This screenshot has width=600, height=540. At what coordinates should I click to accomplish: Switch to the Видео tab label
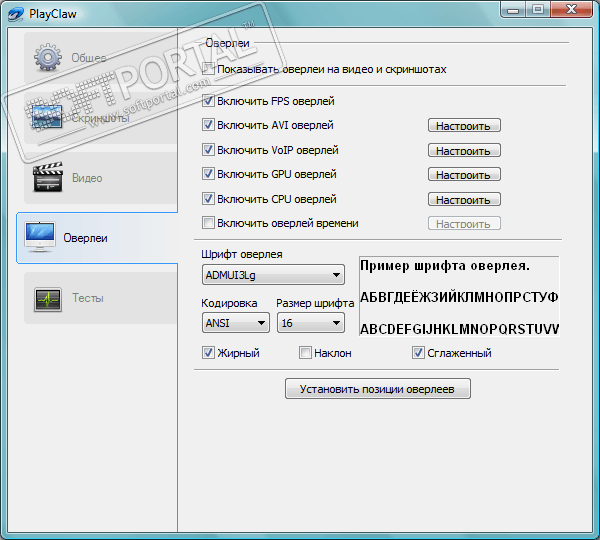[87, 178]
